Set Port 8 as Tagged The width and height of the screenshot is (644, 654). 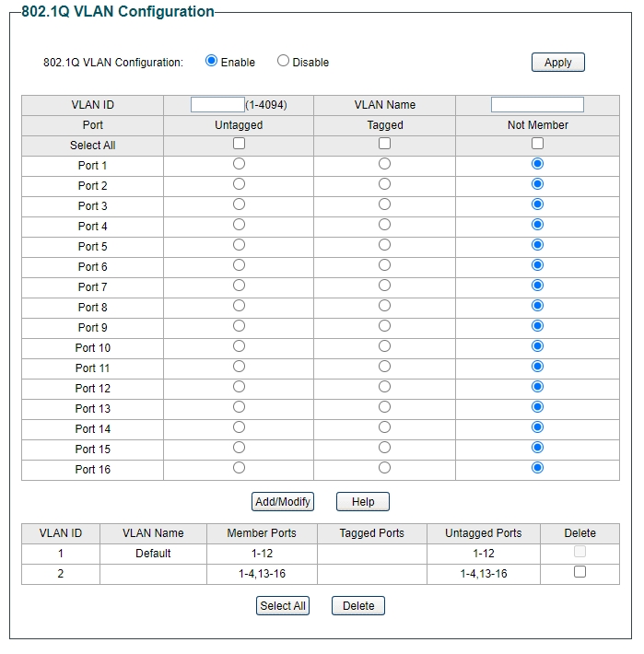pos(384,306)
